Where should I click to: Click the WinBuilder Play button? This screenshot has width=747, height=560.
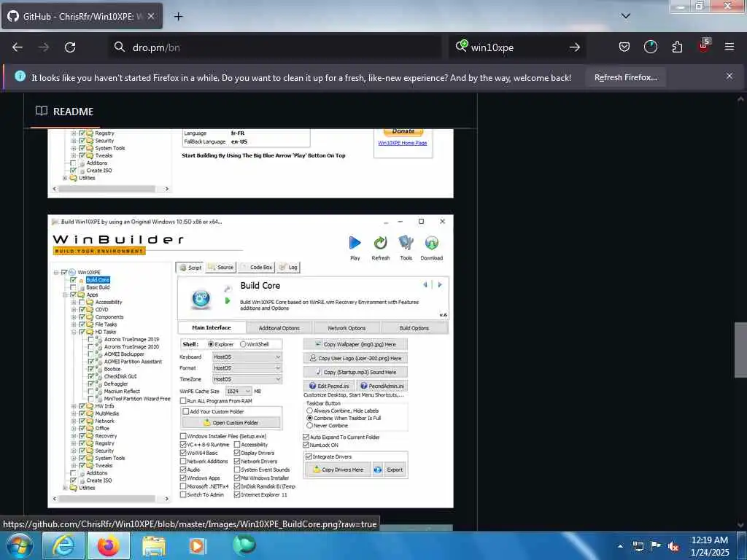[x=355, y=247]
